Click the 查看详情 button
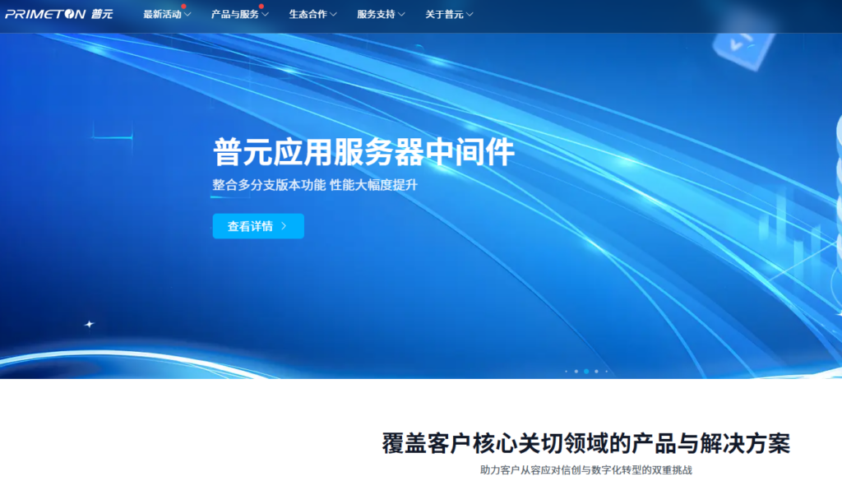 pyautogui.click(x=258, y=226)
